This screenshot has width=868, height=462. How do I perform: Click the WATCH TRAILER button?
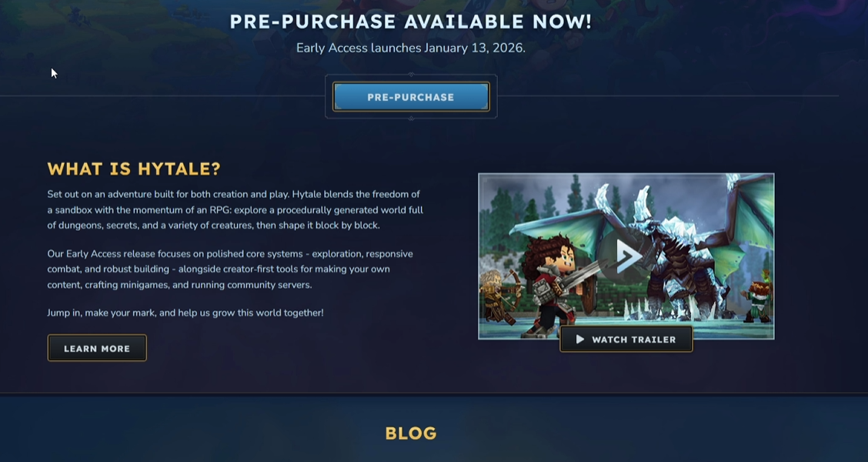click(626, 339)
